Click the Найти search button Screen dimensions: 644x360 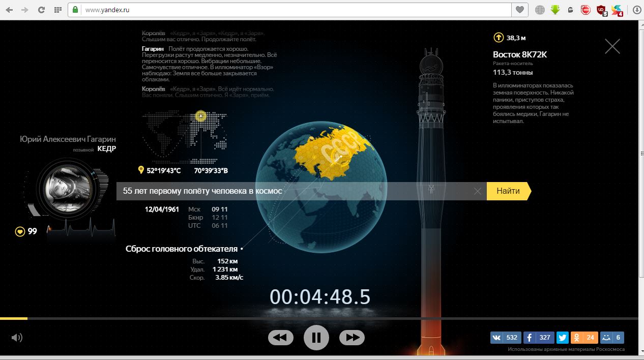(x=509, y=191)
